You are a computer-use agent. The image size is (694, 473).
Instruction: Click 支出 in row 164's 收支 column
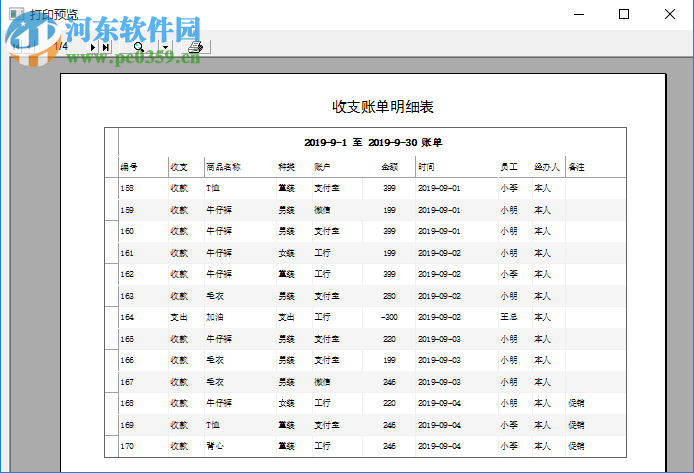click(179, 317)
